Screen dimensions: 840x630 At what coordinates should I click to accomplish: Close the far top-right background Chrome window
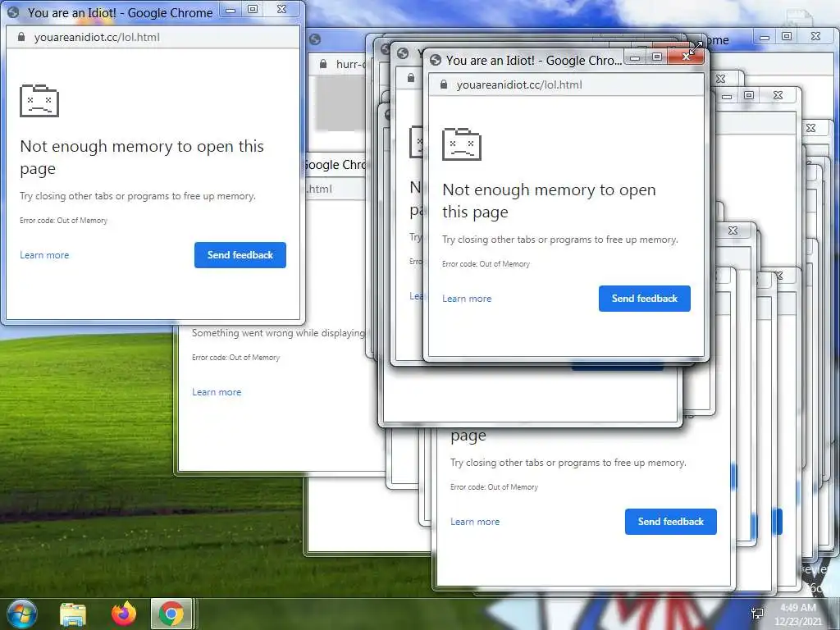[x=815, y=36]
